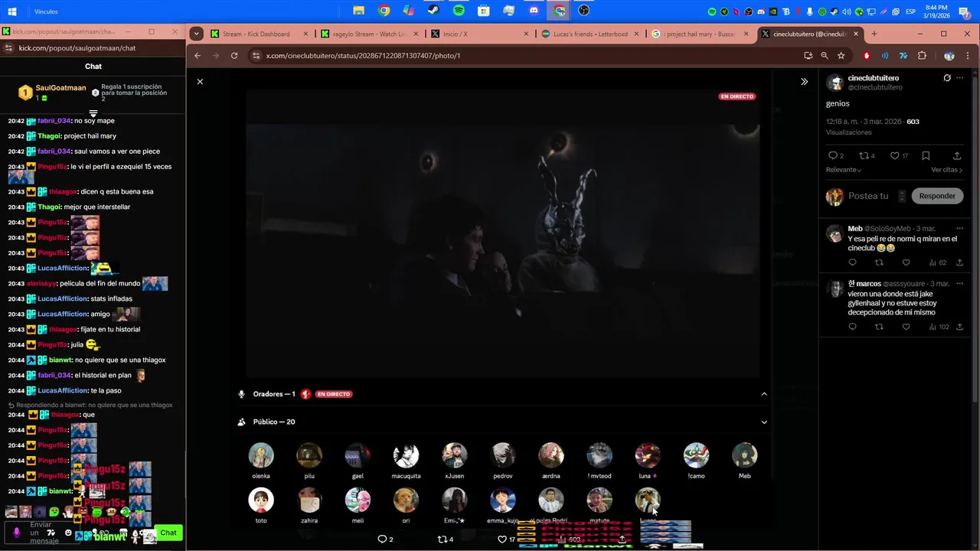
Task: Open Chrome extensions puzzle icon
Action: (x=922, y=56)
